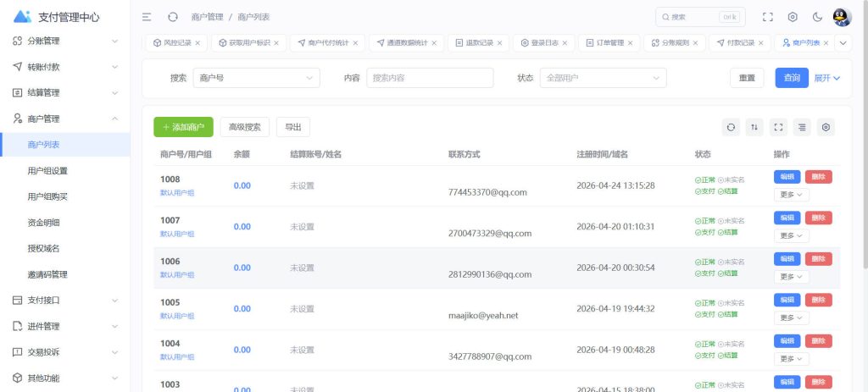Open 用户组购买 in the sidebar
The height and width of the screenshot is (392, 868).
coord(64,196)
